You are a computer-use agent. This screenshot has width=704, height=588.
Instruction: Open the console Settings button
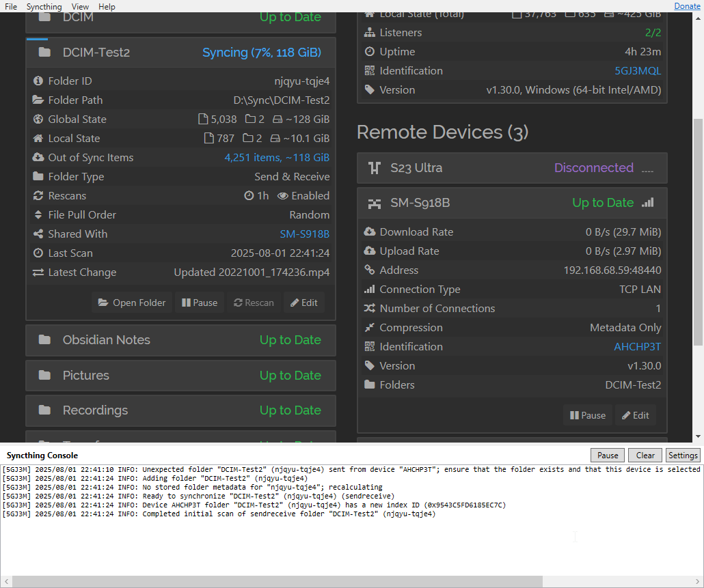[683, 456]
